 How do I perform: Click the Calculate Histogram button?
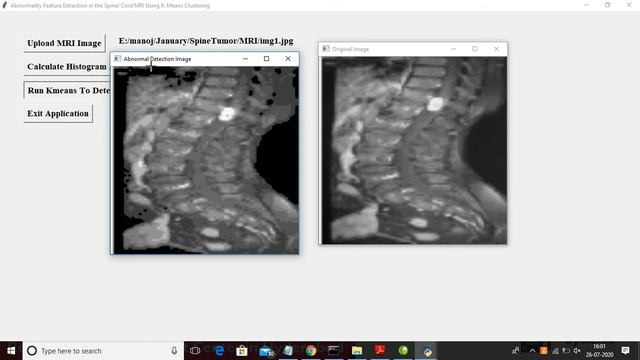67,67
